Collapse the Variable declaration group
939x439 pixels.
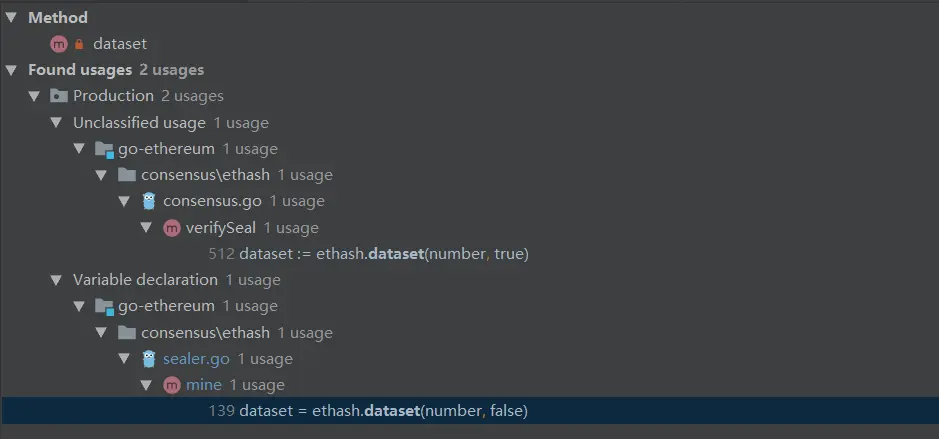coord(56,280)
